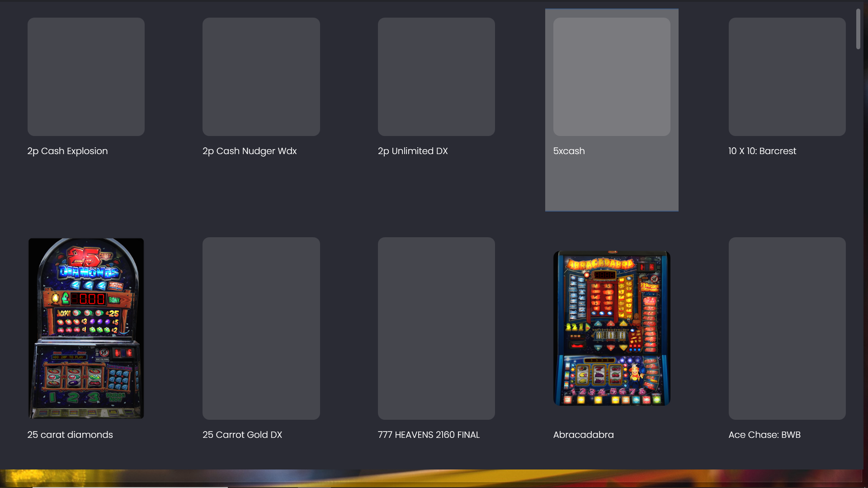Click the 'Abracadabra' title text
Viewport: 868px width, 488px height.
point(583,435)
